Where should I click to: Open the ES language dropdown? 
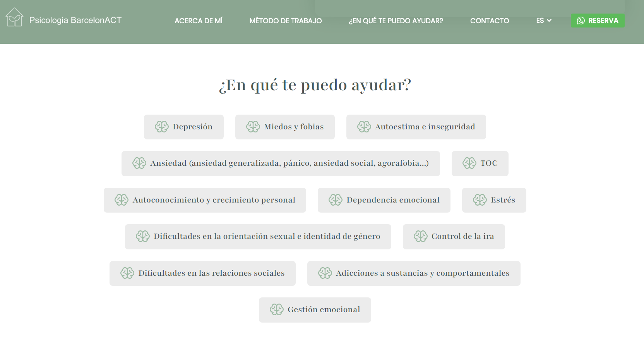click(x=544, y=21)
